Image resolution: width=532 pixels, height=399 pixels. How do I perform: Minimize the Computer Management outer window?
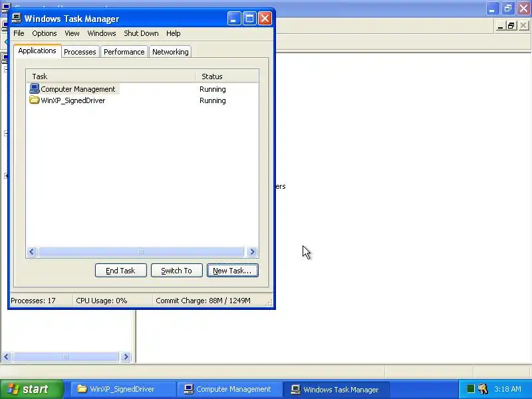(x=492, y=8)
